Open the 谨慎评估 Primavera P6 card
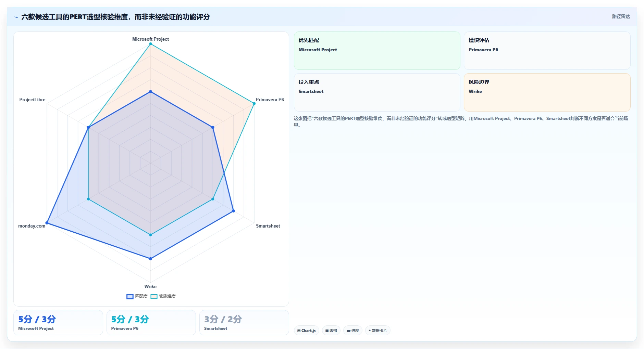This screenshot has height=349, width=644. (547, 51)
